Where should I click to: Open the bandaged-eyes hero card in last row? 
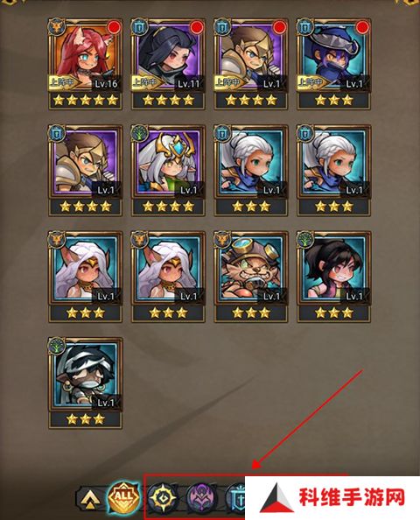[86, 383]
